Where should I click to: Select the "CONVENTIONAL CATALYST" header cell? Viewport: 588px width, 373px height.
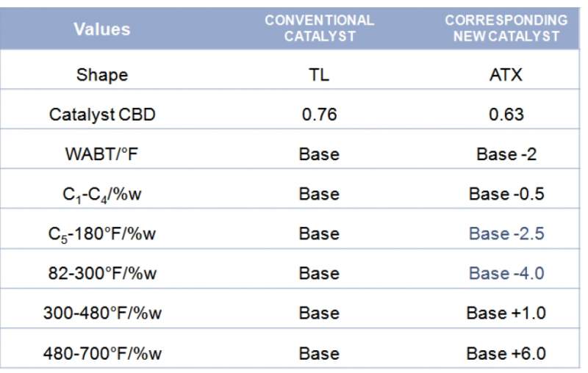319,29
